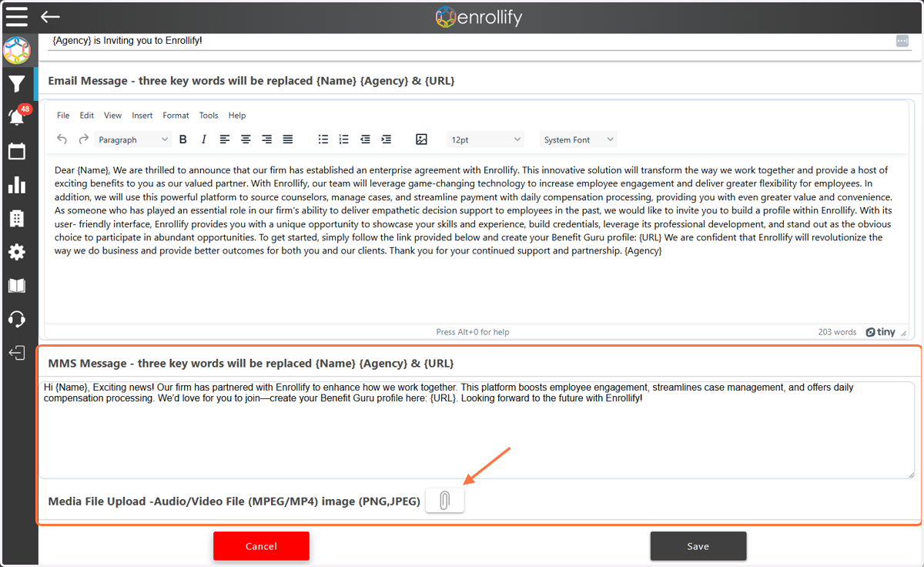Open the System Font dropdown
This screenshot has height=567, width=924.
pyautogui.click(x=578, y=139)
